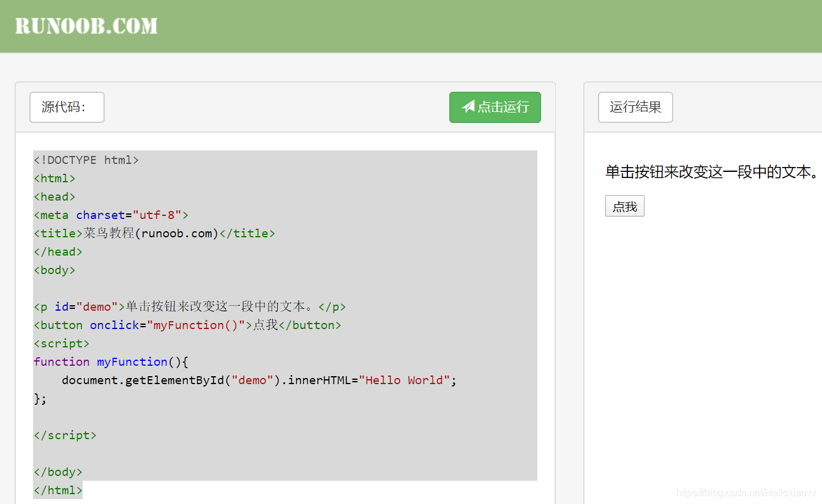Image resolution: width=822 pixels, height=504 pixels.
Task: Click the RUNOOB.COM logo
Action: (x=86, y=26)
